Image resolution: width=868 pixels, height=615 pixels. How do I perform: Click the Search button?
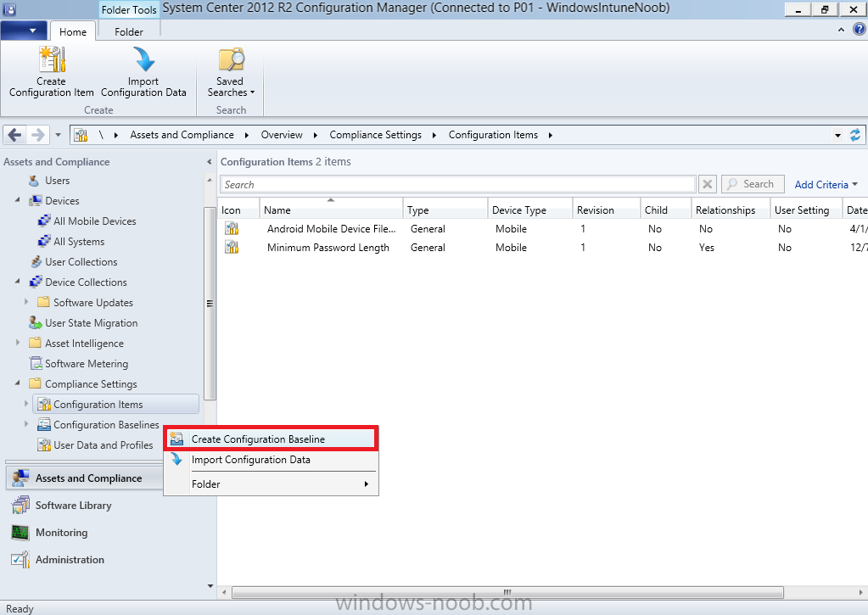click(x=753, y=184)
